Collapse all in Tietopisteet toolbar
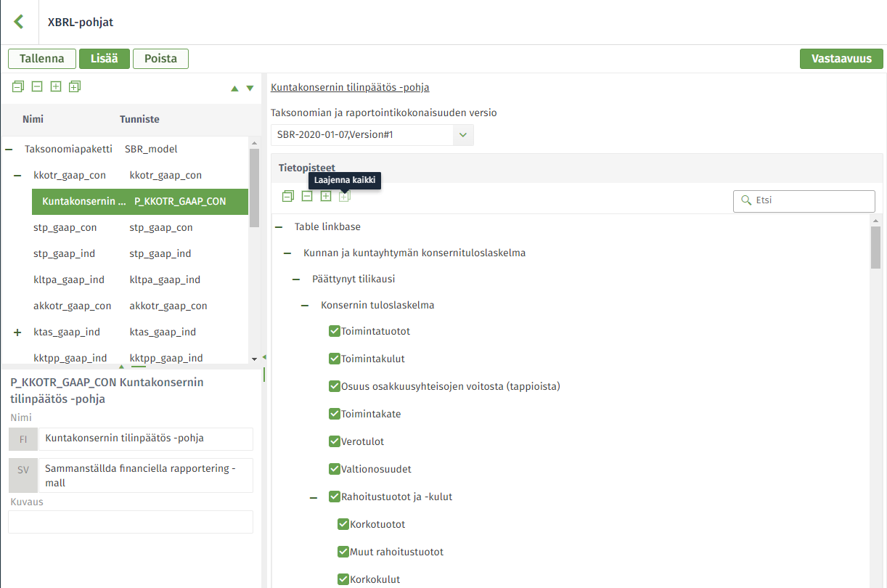 [x=288, y=196]
